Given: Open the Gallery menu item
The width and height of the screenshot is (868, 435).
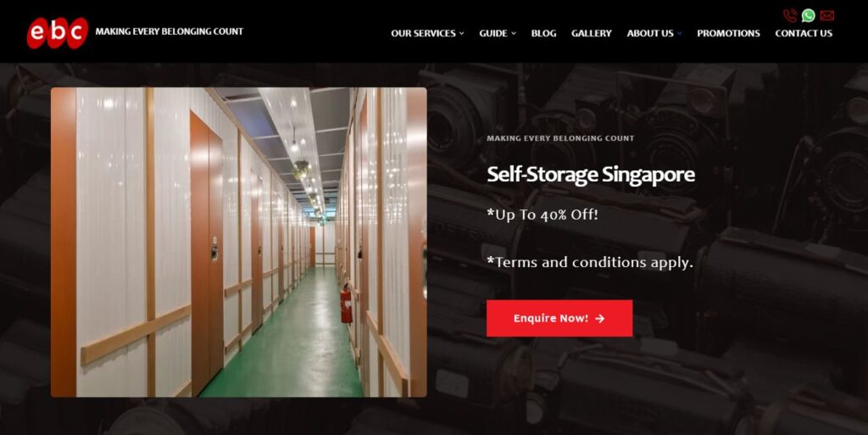Looking at the screenshot, I should click(591, 33).
